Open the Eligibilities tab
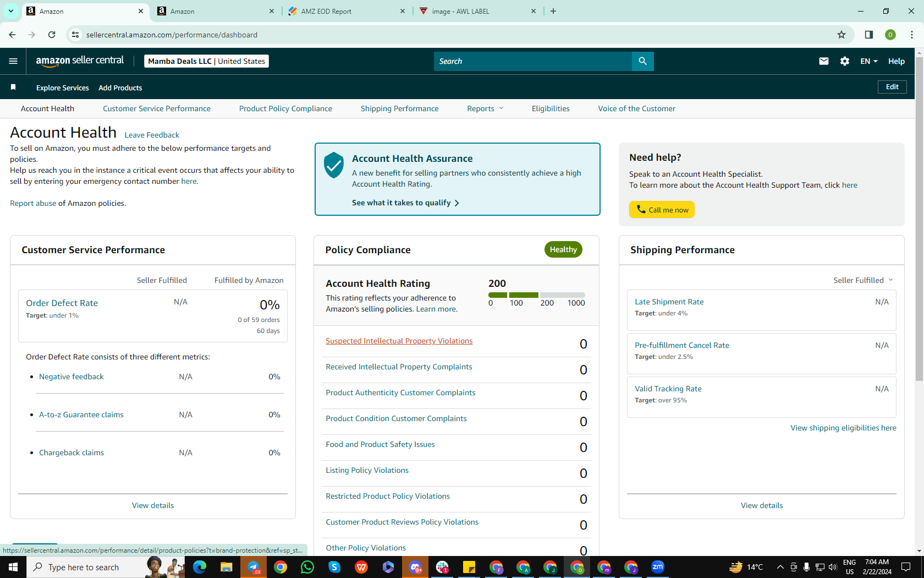Image resolution: width=924 pixels, height=578 pixels. click(551, 108)
